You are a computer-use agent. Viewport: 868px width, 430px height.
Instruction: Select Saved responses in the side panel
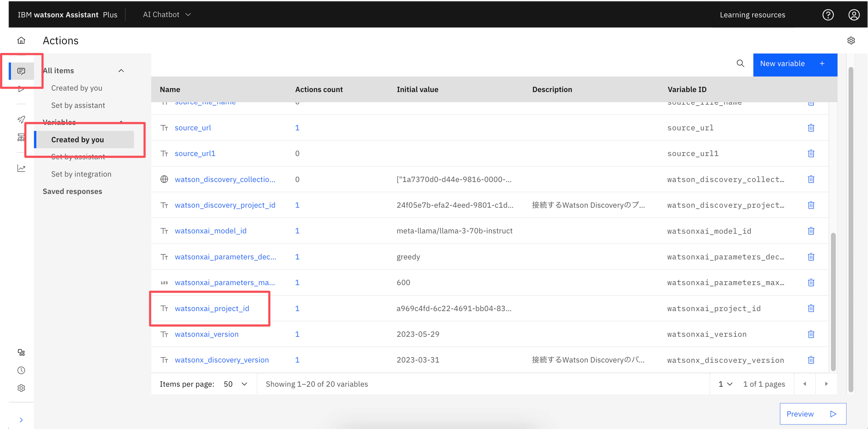[72, 191]
